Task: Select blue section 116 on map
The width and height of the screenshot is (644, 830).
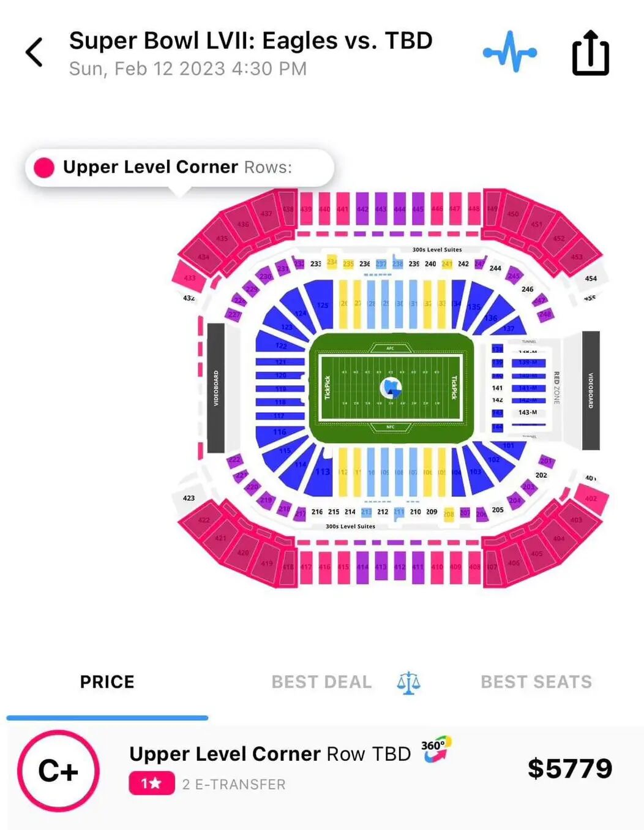Action: tap(279, 432)
